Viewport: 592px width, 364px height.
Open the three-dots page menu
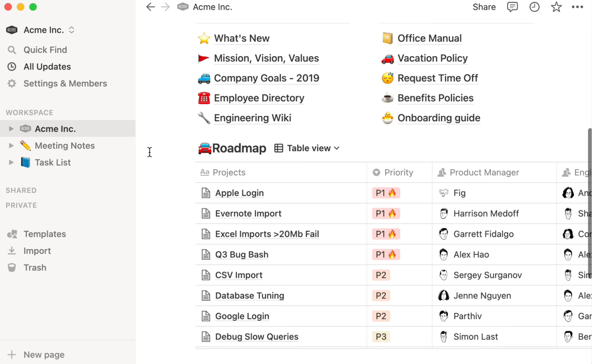click(577, 7)
